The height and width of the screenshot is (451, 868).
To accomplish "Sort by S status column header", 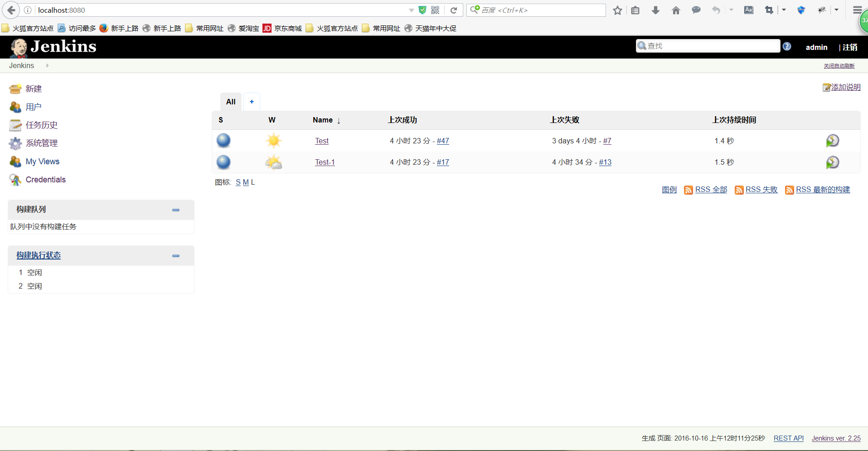I will coord(221,120).
